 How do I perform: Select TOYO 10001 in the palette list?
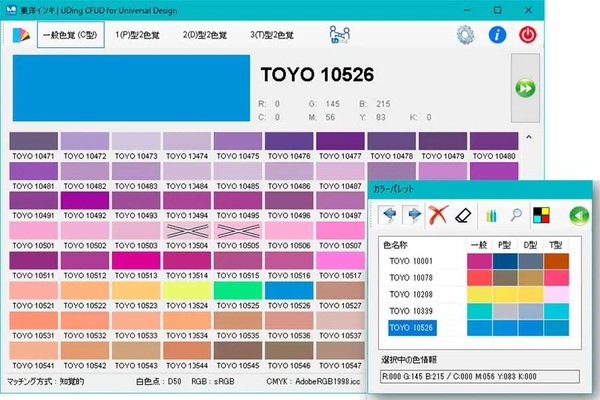(x=410, y=261)
